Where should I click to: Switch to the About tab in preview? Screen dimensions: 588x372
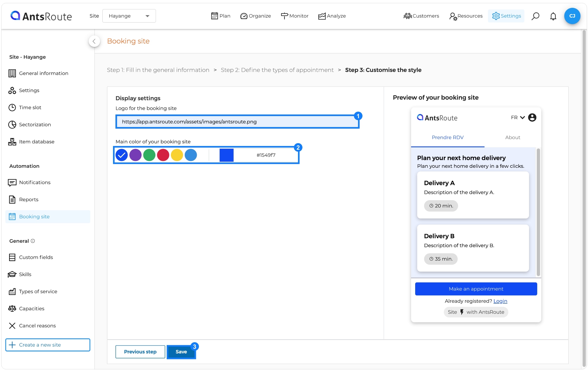coord(513,138)
